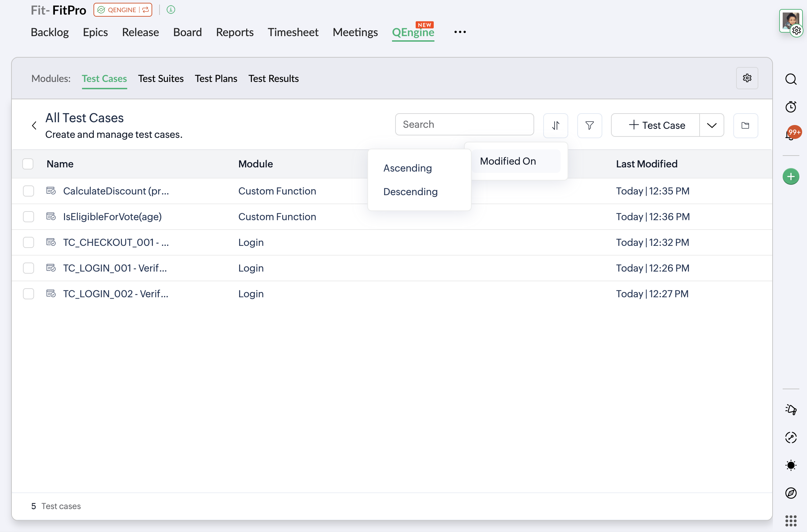Click the Search input field
Image resolution: width=807 pixels, height=532 pixels.
[464, 124]
